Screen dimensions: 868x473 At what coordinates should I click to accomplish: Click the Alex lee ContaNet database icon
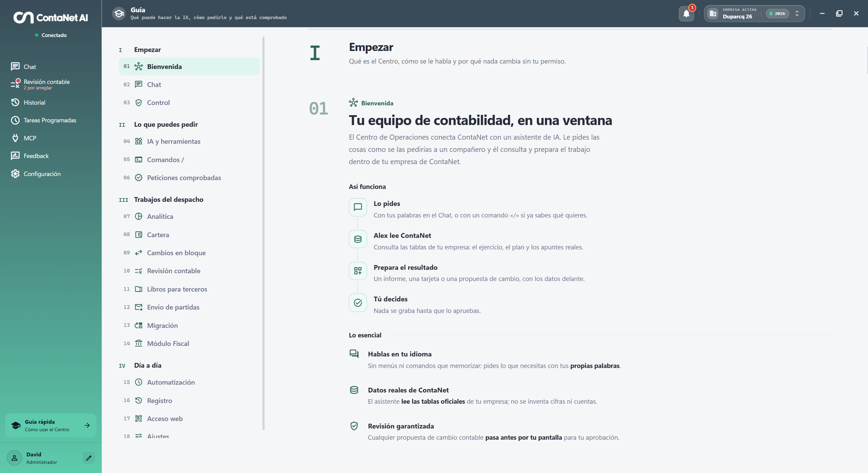tap(358, 239)
